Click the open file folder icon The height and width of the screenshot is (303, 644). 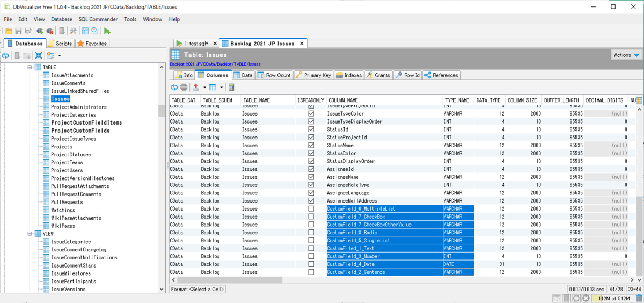[x=9, y=31]
